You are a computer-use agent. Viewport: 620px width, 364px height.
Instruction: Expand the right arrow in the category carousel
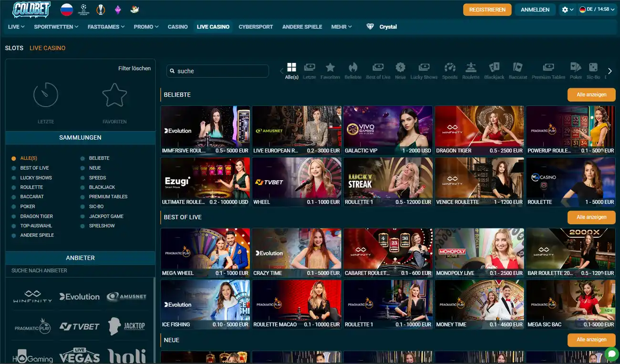[x=610, y=71]
